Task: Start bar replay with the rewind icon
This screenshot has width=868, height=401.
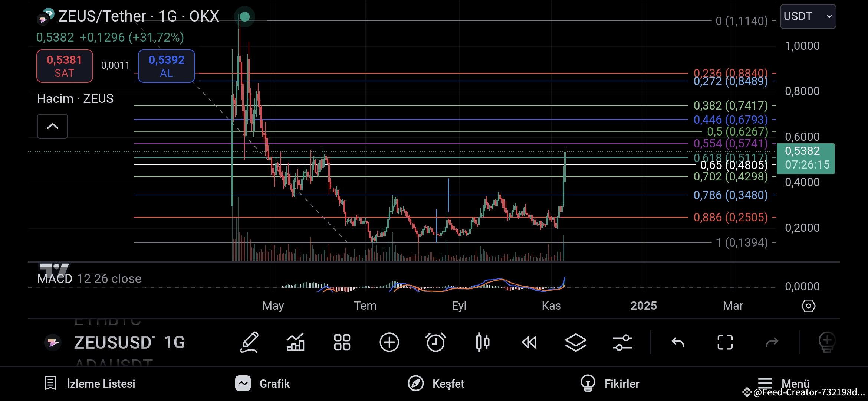Action: [529, 342]
